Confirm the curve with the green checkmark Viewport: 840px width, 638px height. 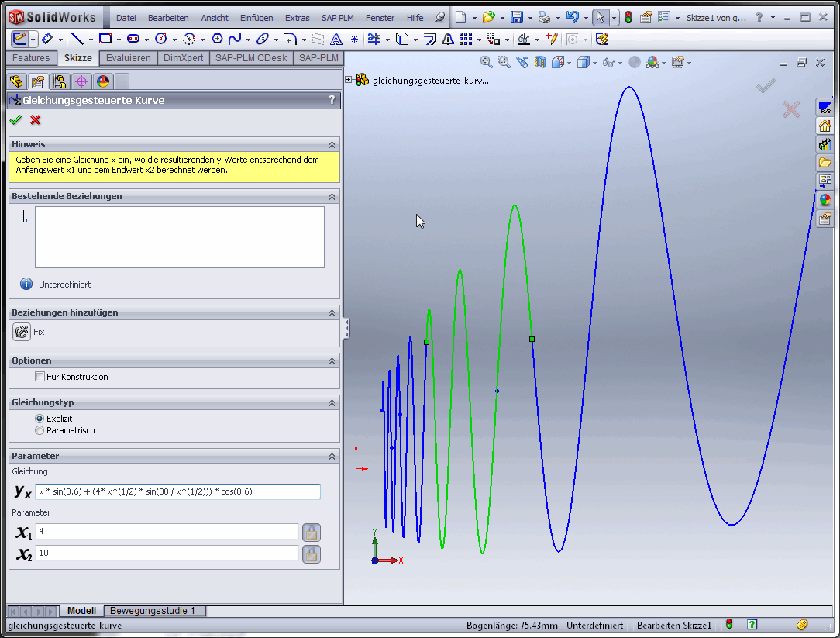point(15,120)
